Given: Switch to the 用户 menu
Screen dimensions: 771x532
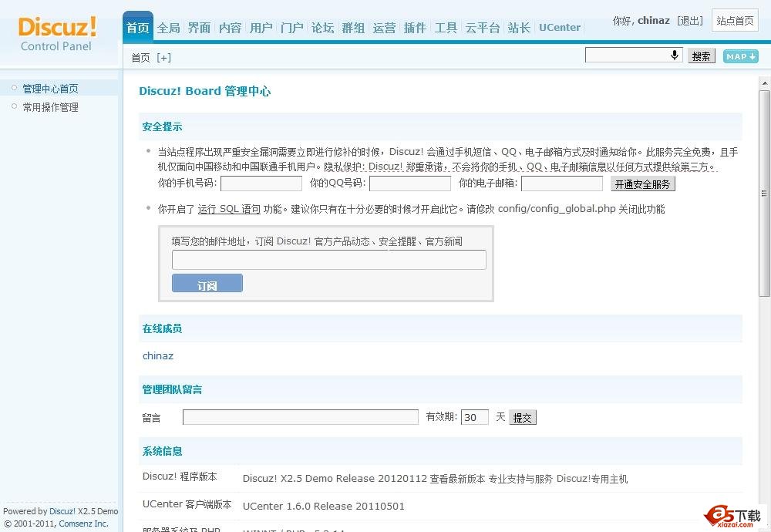Looking at the screenshot, I should [261, 28].
